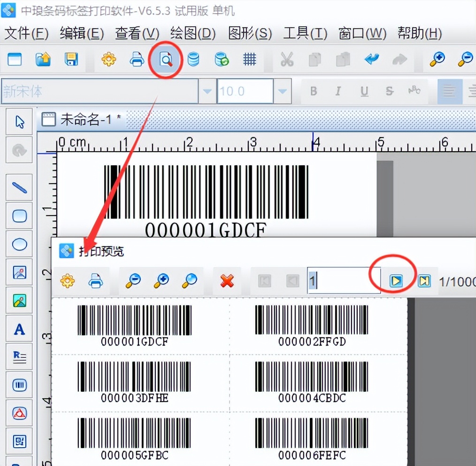The width and height of the screenshot is (476, 466).
Task: Zoom out in the print preview toolbar
Action: (133, 281)
